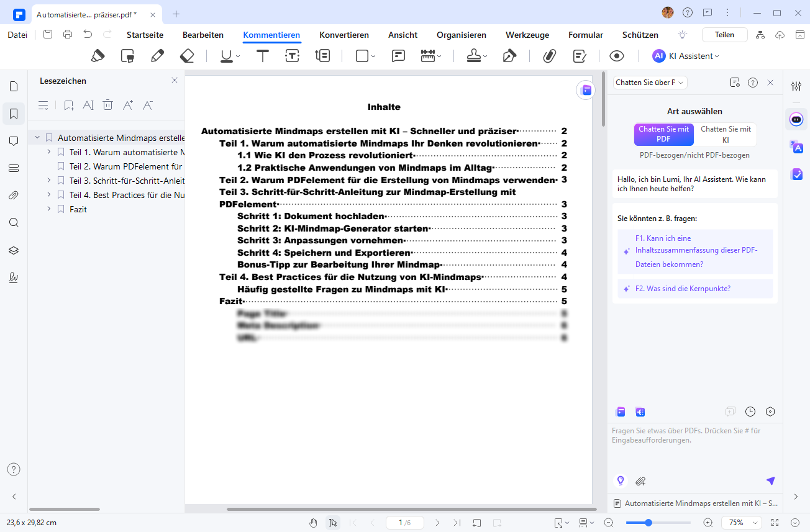The height and width of the screenshot is (532, 810).
Task: Expand Teil 3 bookmark
Action: click(x=49, y=181)
